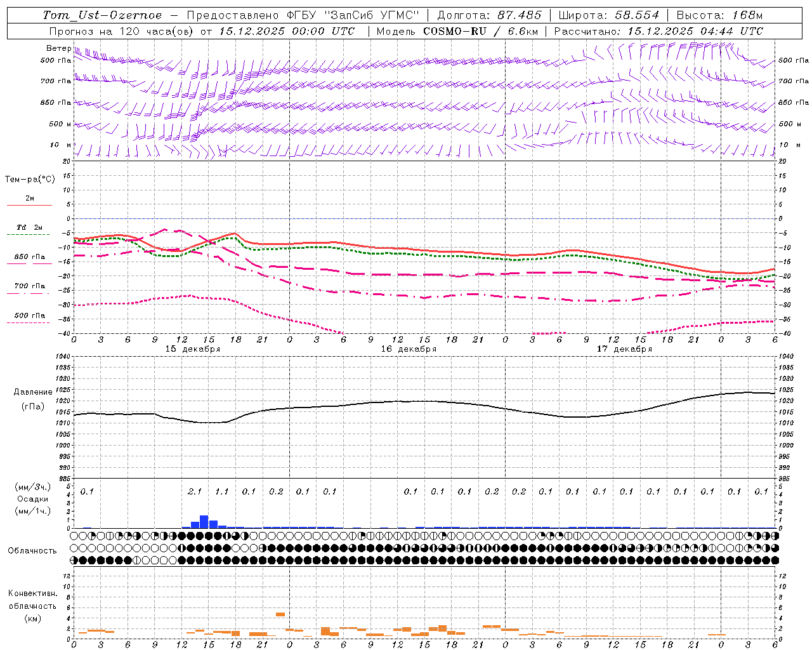Click the precipitation value "2.1"
Viewport: 812px width, 650px height.
[195, 491]
